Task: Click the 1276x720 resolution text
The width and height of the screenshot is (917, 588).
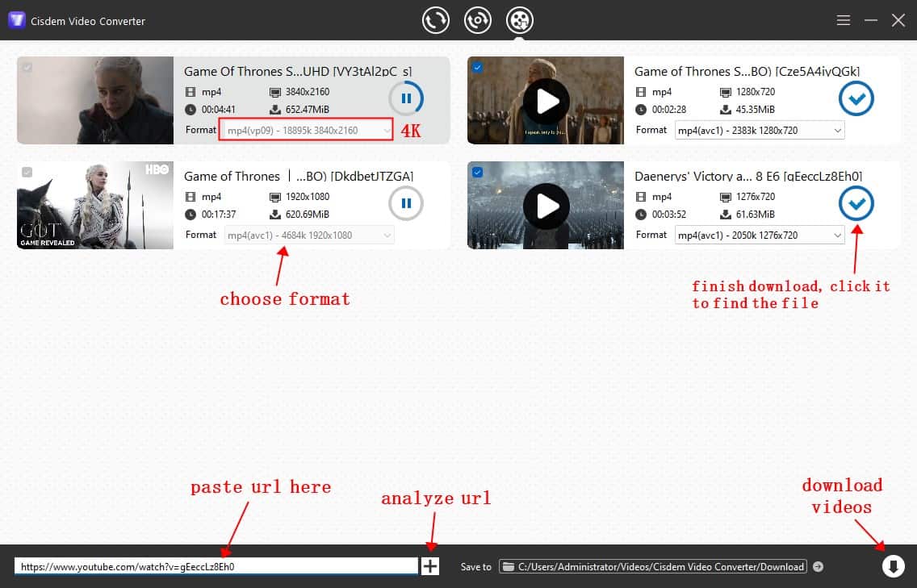Action: [756, 196]
